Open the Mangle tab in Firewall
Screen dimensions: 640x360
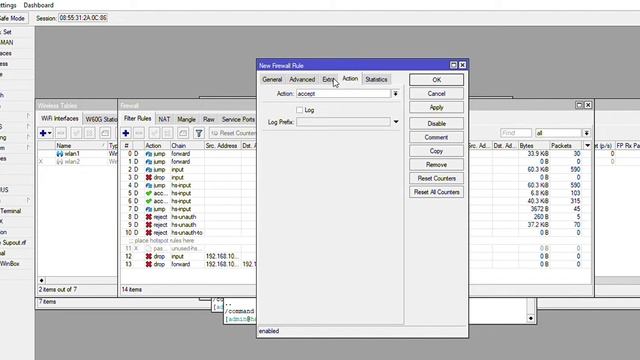187,119
